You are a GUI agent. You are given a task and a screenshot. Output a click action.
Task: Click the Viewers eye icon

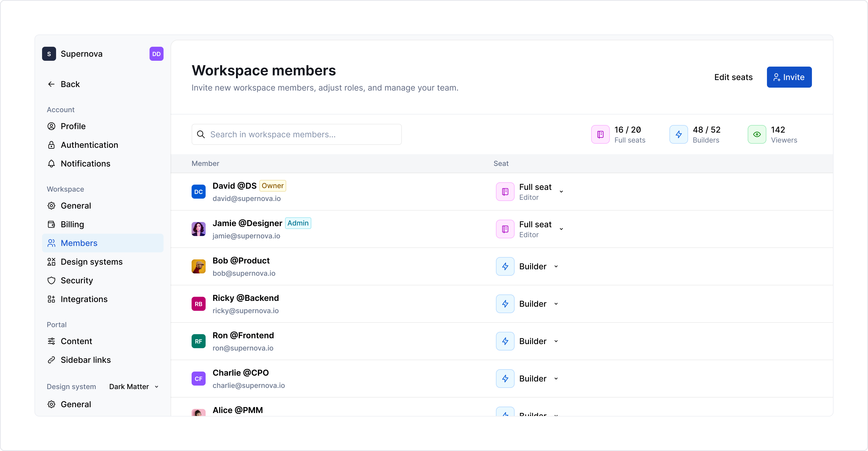coord(757,134)
